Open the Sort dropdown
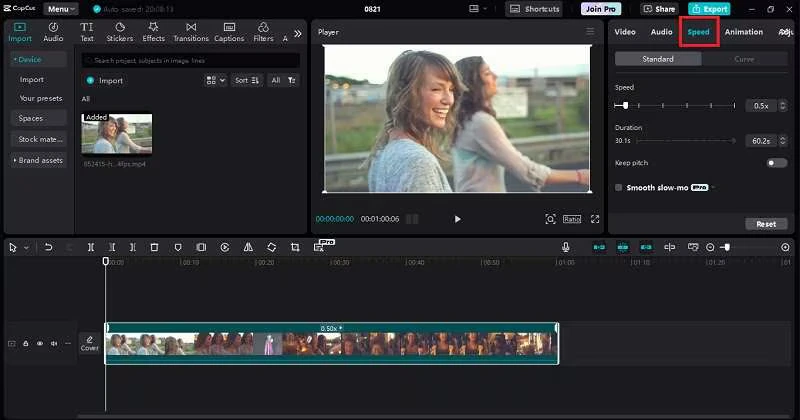The width and height of the screenshot is (800, 420). point(247,81)
